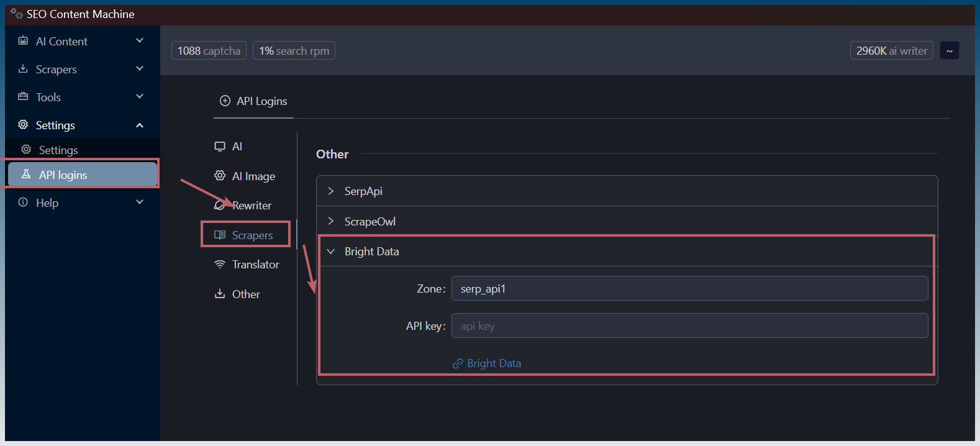
Task: Click the SEO Content Machine gears logo
Action: tap(16, 14)
